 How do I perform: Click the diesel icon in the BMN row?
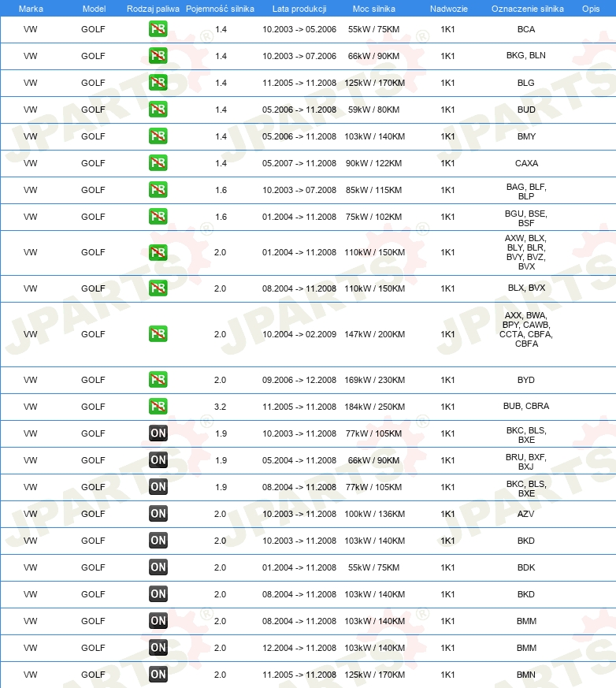click(158, 674)
